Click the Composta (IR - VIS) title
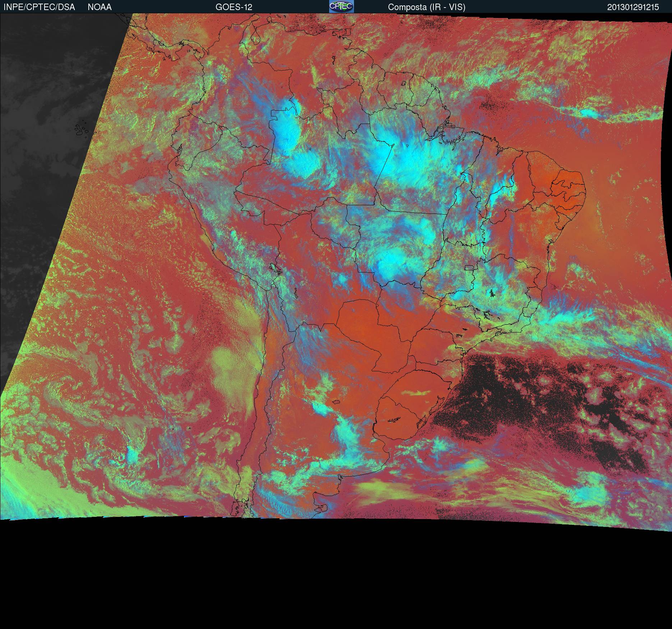The image size is (672, 629). (x=427, y=7)
